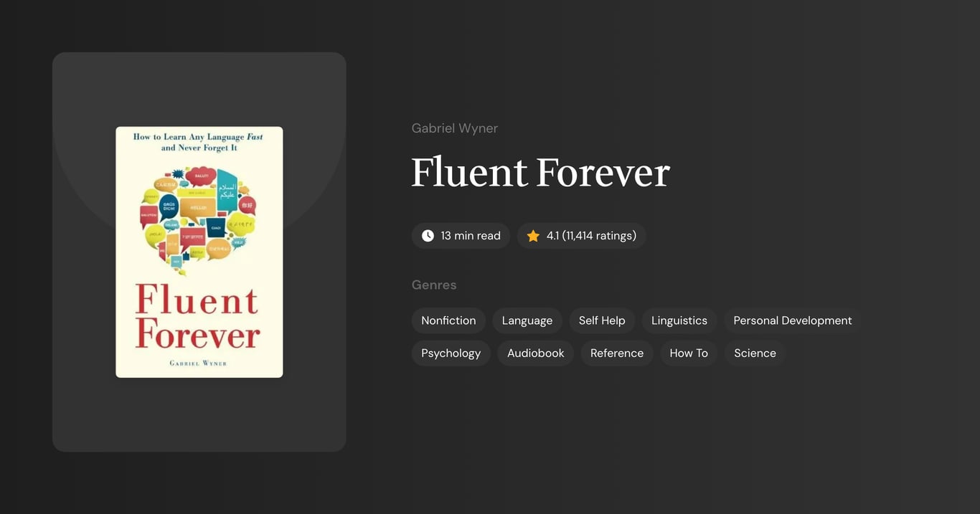This screenshot has width=980, height=514.
Task: Click the 4.1 ratings pill
Action: [x=581, y=235]
